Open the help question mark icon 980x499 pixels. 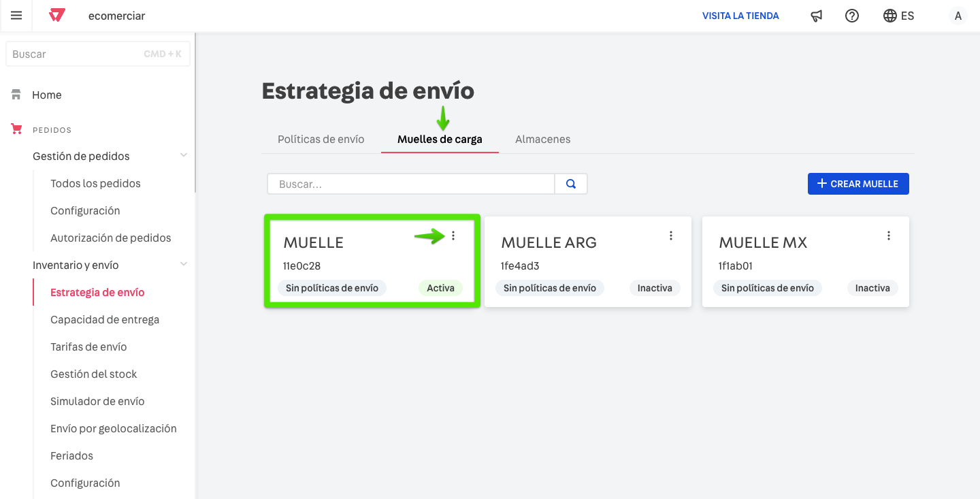pos(852,16)
